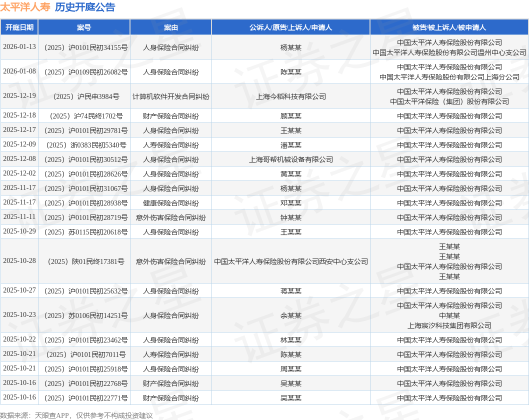Click case number 沪0101民初28719号

(x=98, y=217)
